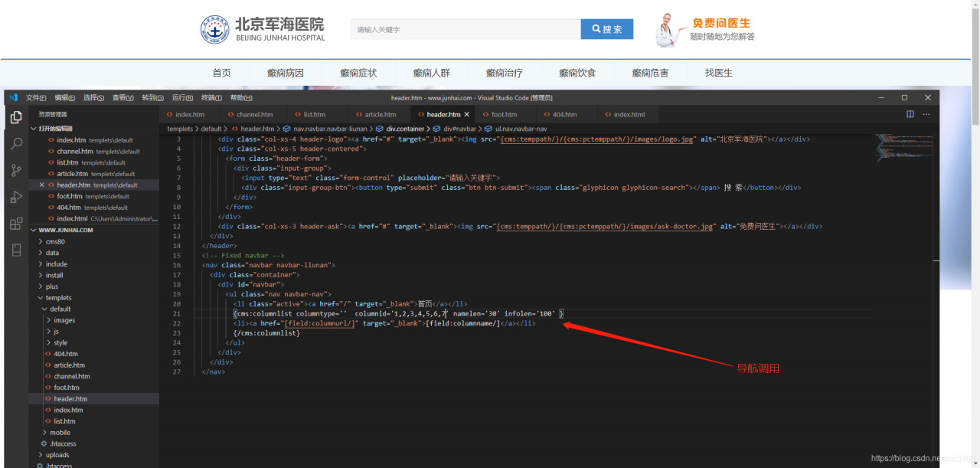Image resolution: width=980 pixels, height=468 pixels.
Task: Switch to the index.html editor tab
Action: [x=629, y=114]
